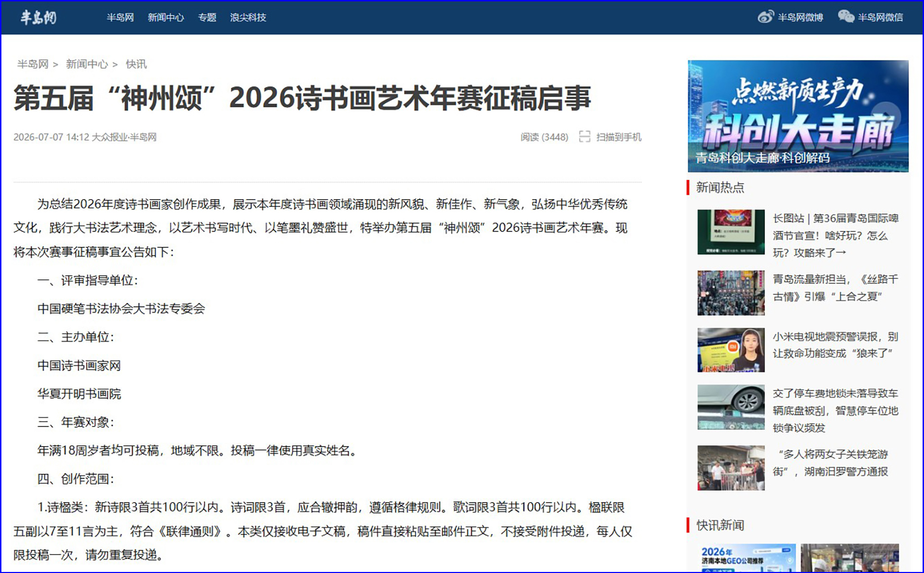
Task: Open 青岛国际啤酒节 news thumbnail
Action: click(x=731, y=232)
